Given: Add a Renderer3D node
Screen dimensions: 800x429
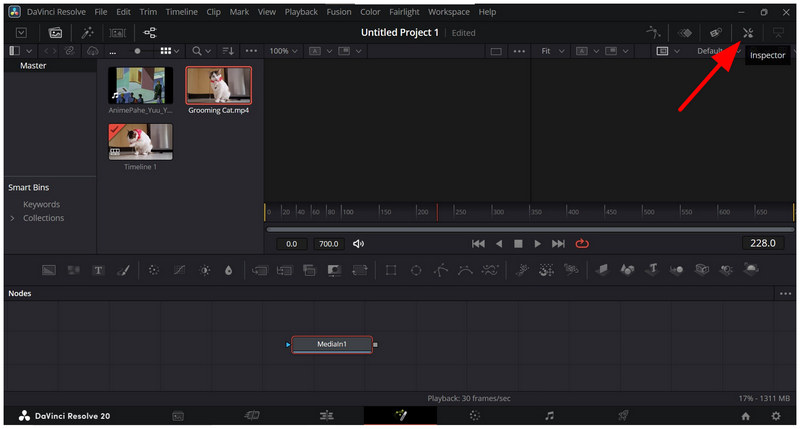Looking at the screenshot, I should 751,269.
